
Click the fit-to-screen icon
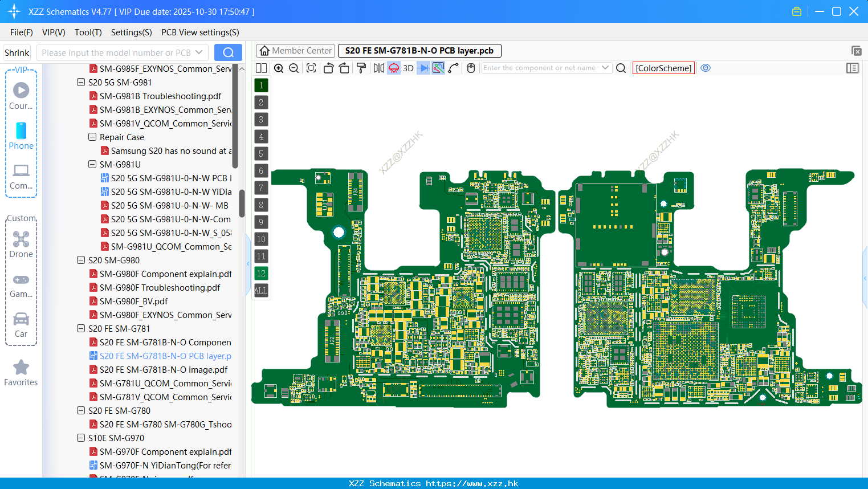click(x=311, y=68)
